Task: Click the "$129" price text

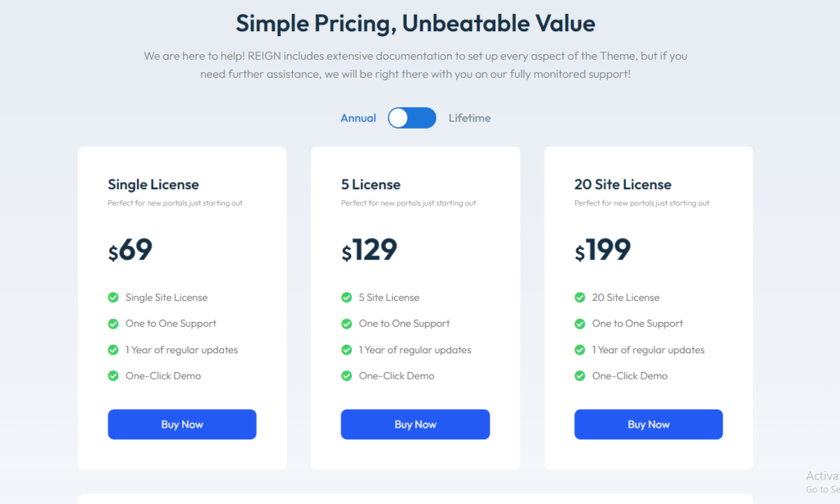Action: 369,250
